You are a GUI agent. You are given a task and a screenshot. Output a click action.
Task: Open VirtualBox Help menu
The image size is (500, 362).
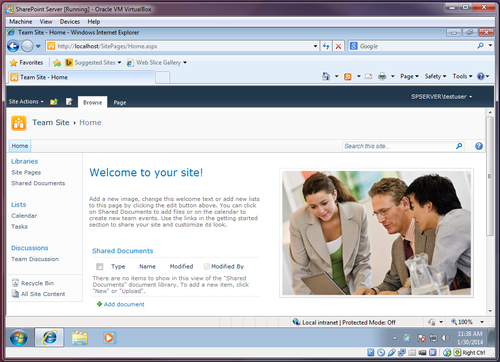pos(94,22)
